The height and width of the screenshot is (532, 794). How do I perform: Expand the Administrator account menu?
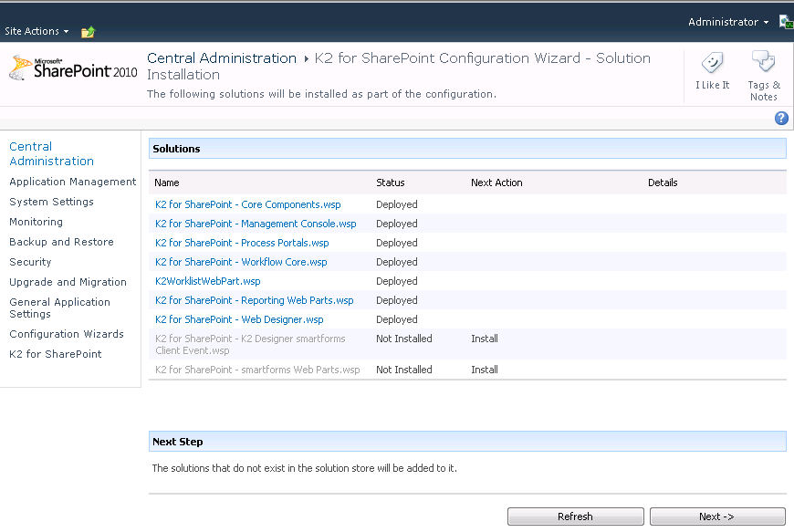pos(727,22)
